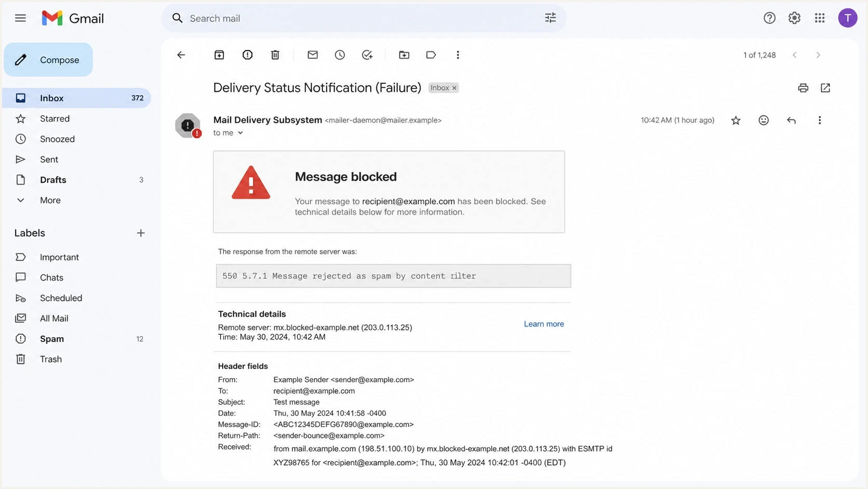Click the Learn more link
This screenshot has width=868, height=489.
coord(544,324)
